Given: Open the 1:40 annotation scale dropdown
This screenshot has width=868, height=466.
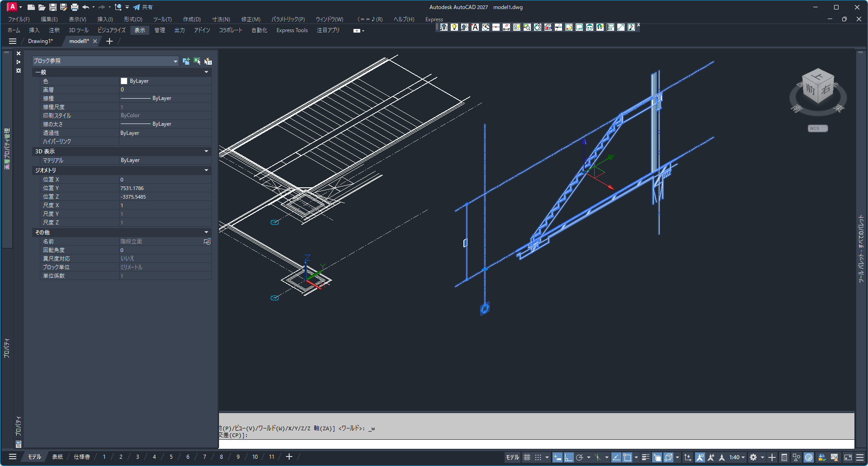Looking at the screenshot, I should [x=737, y=457].
